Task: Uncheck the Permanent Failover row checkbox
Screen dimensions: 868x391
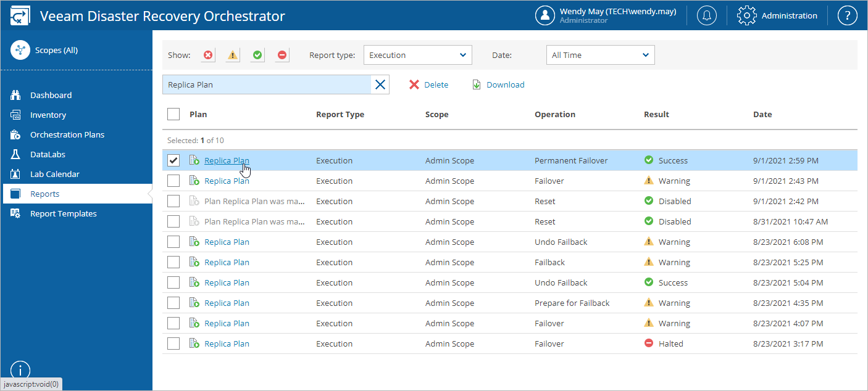Action: tap(173, 160)
